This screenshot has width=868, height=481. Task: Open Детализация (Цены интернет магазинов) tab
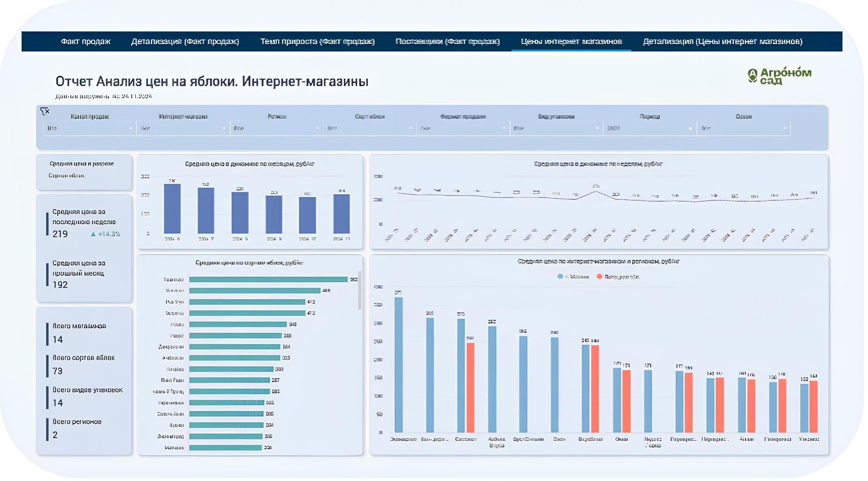723,41
